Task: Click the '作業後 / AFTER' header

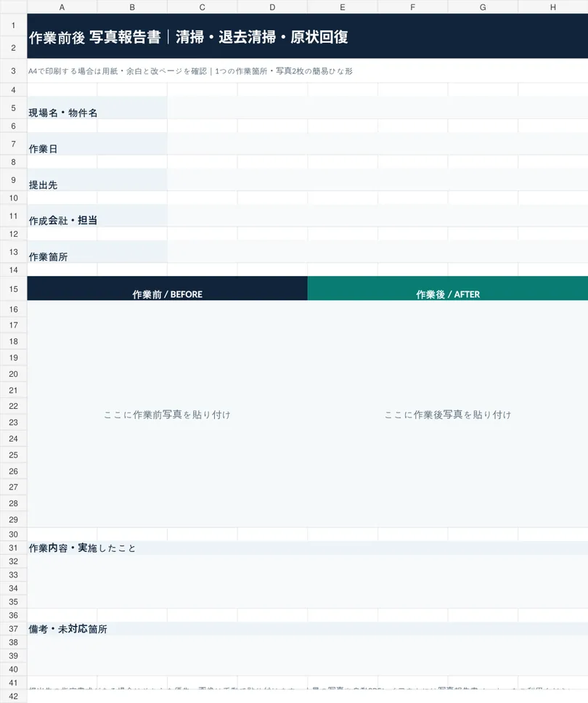Action: [x=448, y=289]
